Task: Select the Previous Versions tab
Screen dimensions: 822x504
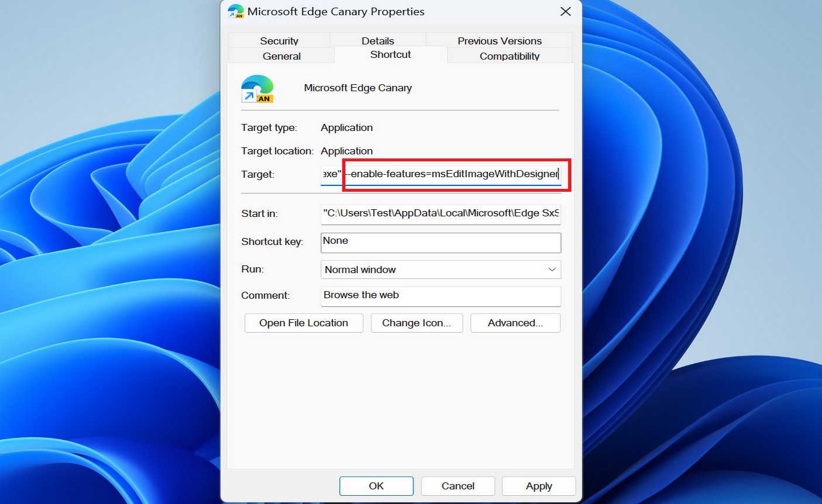Action: pos(498,40)
